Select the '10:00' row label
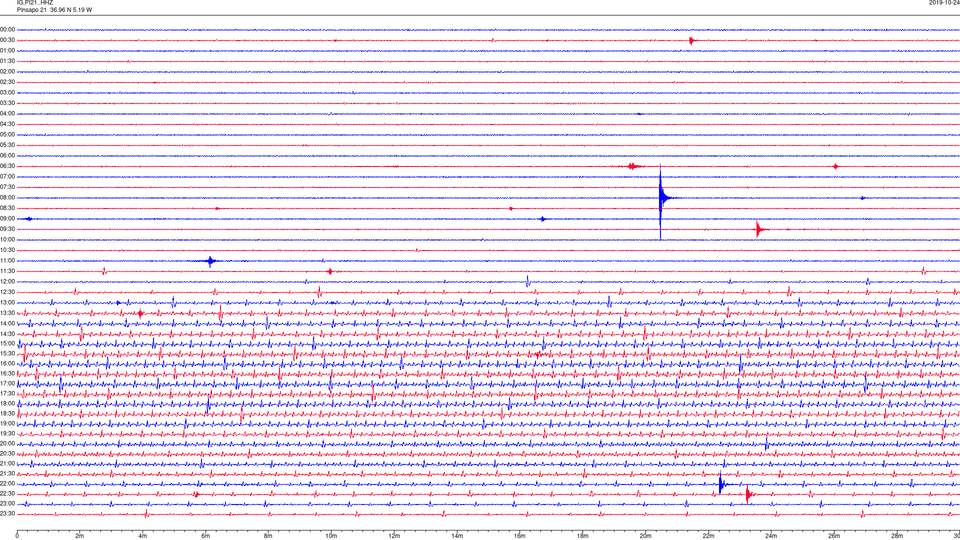 pyautogui.click(x=7, y=239)
